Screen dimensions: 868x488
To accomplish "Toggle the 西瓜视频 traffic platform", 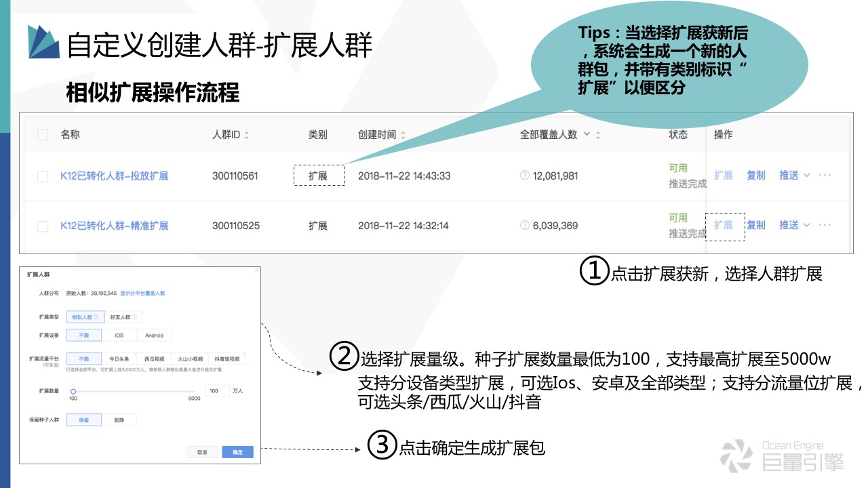I will (154, 359).
